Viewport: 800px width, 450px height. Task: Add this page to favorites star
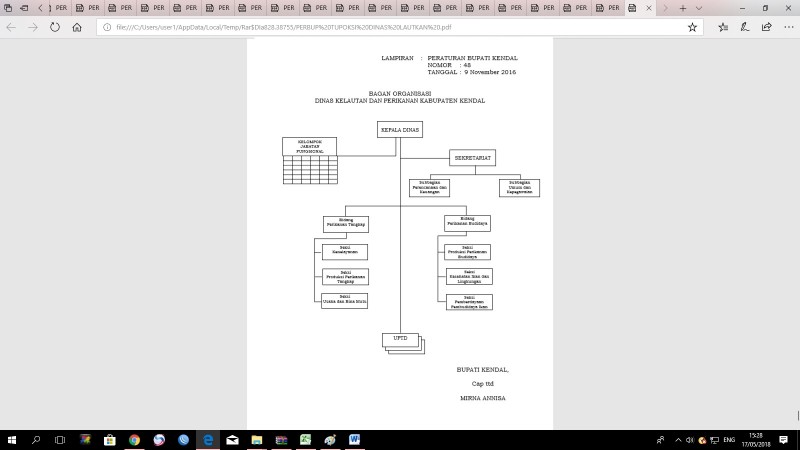(692, 27)
